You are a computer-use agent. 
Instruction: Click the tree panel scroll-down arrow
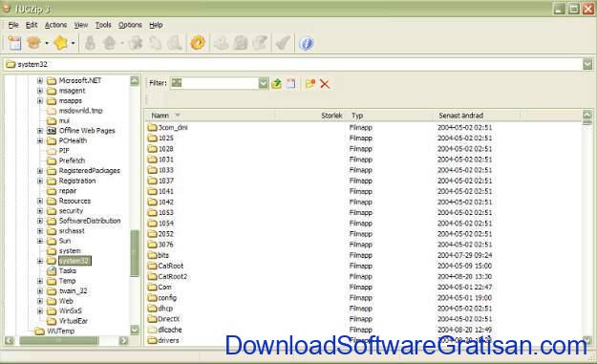[x=135, y=331]
